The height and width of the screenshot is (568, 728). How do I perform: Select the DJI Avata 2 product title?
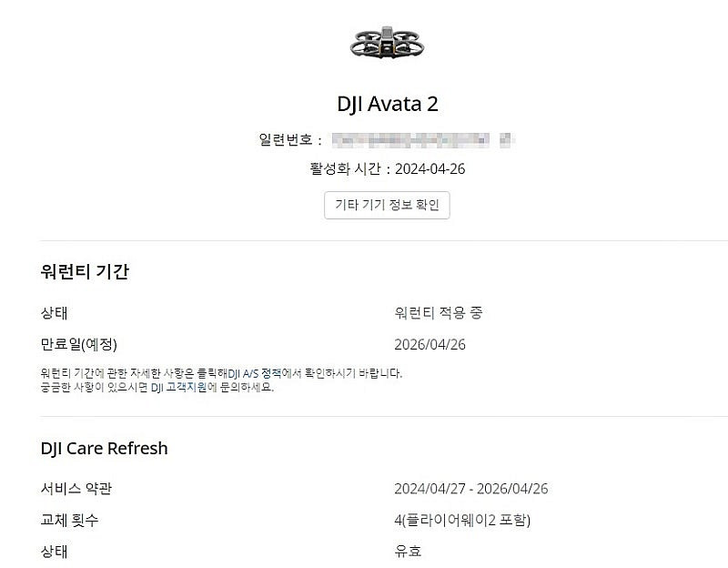point(386,104)
